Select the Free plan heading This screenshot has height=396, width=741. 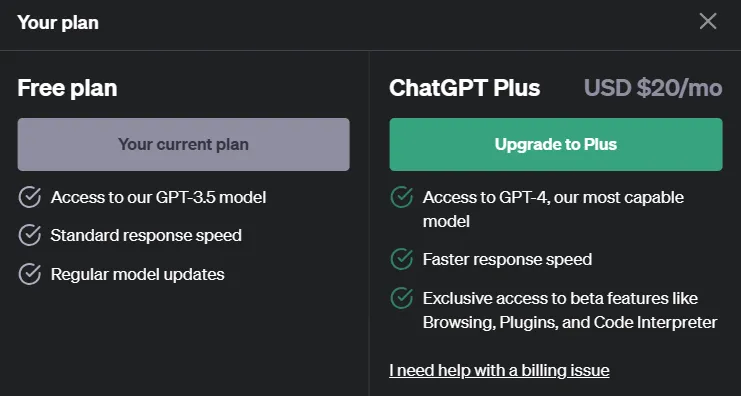coord(67,88)
